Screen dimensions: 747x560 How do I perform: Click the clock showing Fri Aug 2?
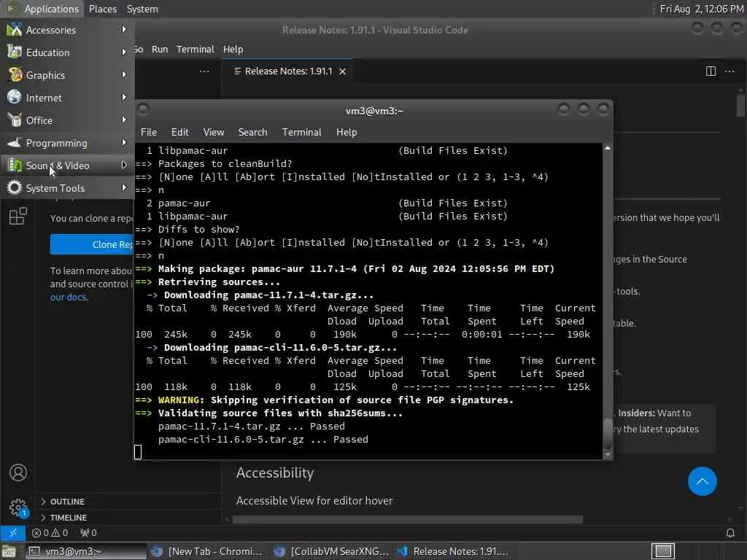pyautogui.click(x=701, y=9)
